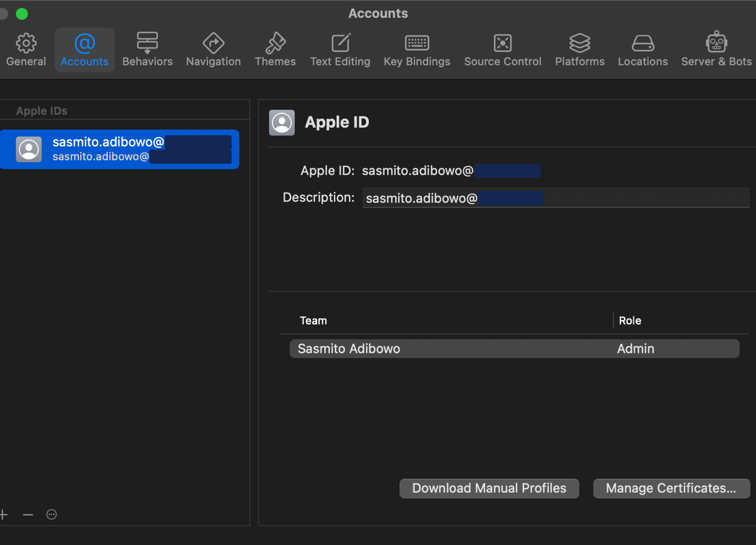The image size is (756, 545).
Task: Add a new Apple ID account
Action: (x=4, y=514)
